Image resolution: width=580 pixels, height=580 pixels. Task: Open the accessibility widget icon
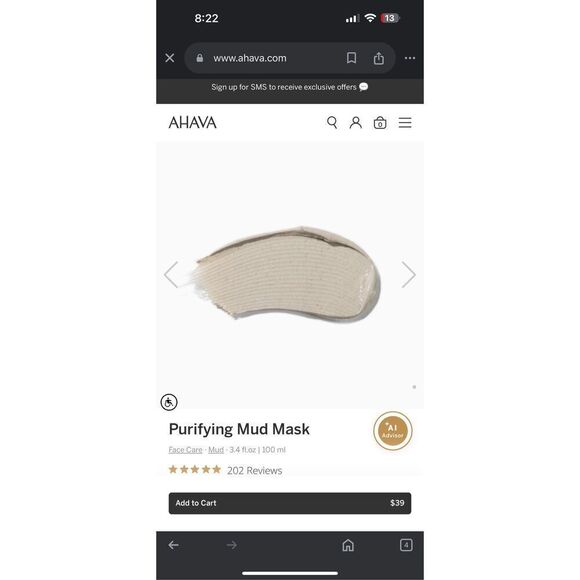(x=169, y=402)
